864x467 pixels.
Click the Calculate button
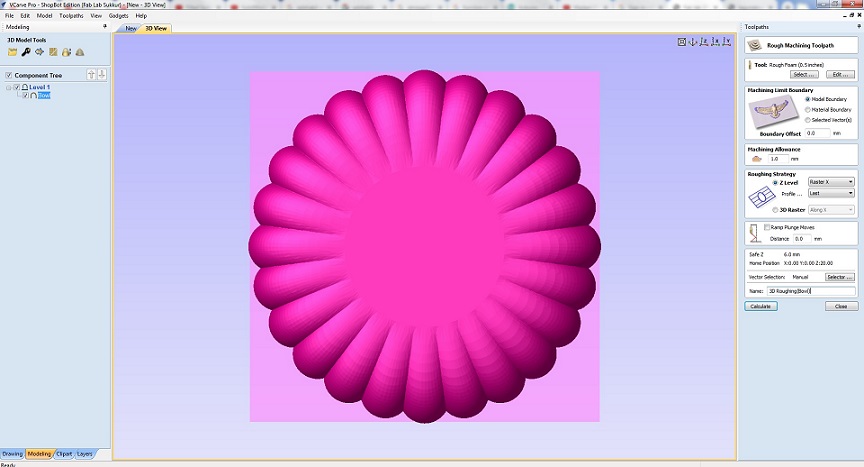[x=761, y=306]
